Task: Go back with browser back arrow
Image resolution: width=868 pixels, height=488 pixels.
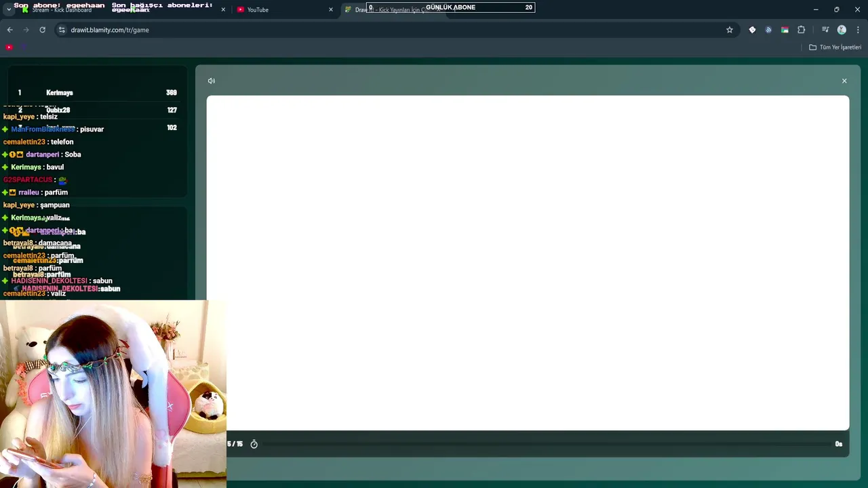Action: [x=9, y=30]
